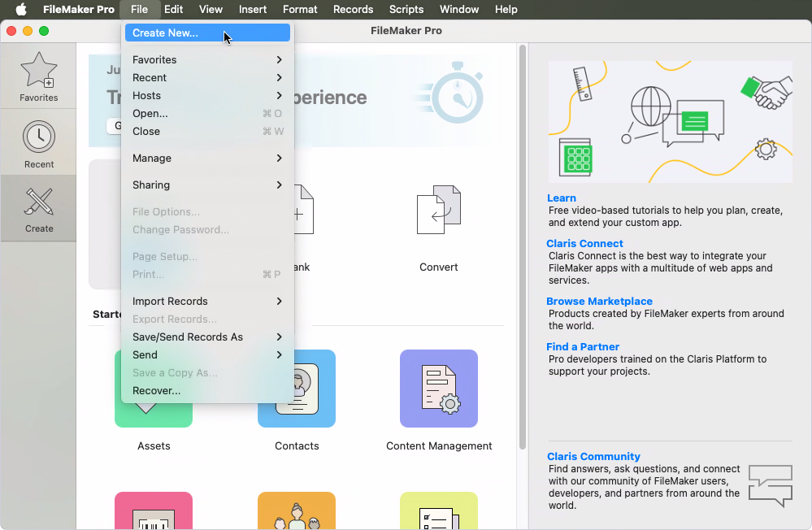
Task: Open the Browse Marketplace link
Action: coord(599,301)
